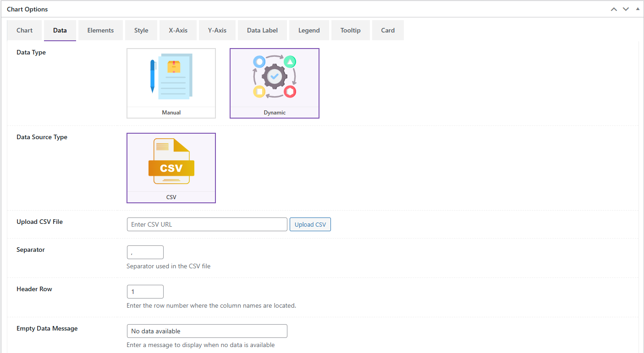Click the Header Row label
Viewport: 644px width, 353px height.
34,289
